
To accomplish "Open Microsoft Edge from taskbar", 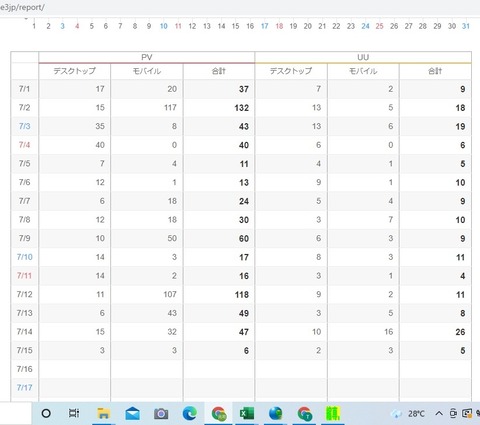I will click(190, 413).
